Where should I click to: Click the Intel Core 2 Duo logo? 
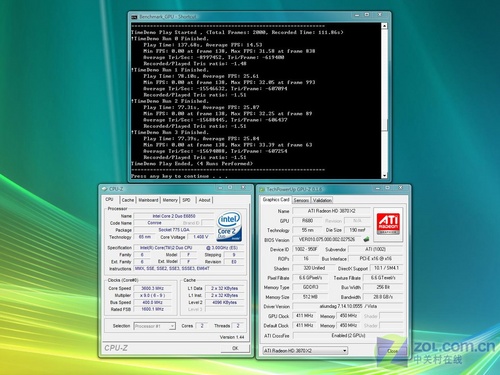point(229,226)
